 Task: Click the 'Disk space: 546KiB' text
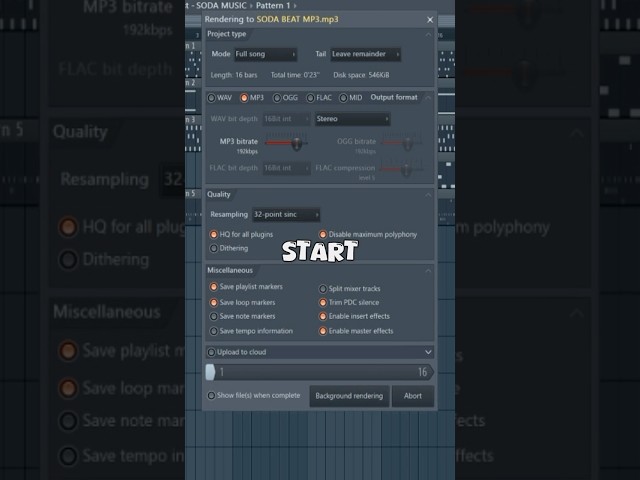(x=361, y=75)
